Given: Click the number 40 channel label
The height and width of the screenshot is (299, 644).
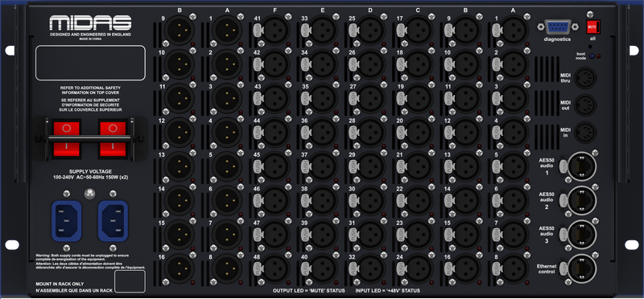Looking at the screenshot, I should [304, 258].
